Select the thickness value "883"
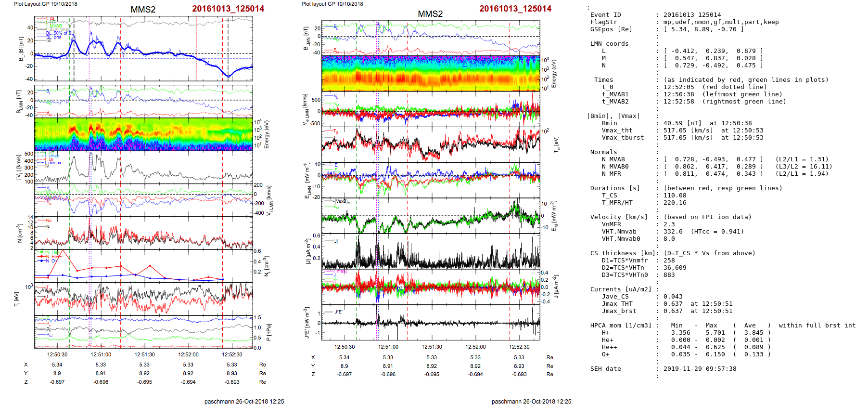This screenshot has width=868, height=405. click(669, 275)
